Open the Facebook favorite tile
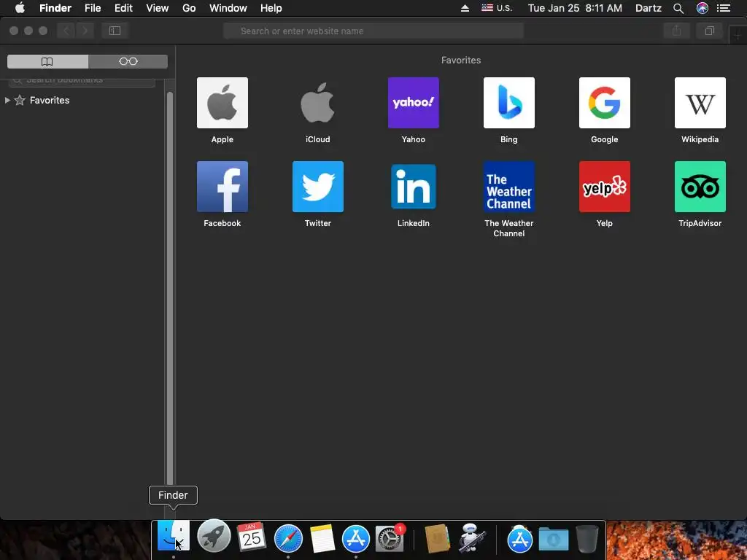This screenshot has height=560, width=747. click(x=222, y=187)
